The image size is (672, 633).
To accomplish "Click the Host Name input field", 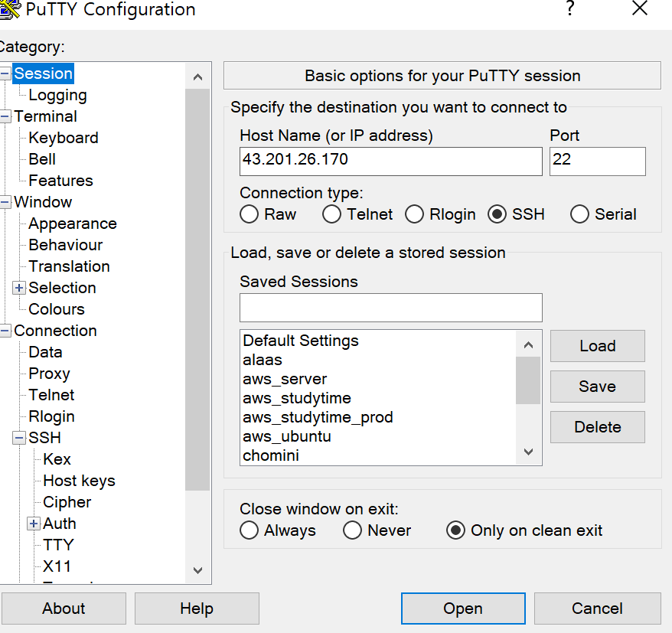I will pyautogui.click(x=391, y=162).
